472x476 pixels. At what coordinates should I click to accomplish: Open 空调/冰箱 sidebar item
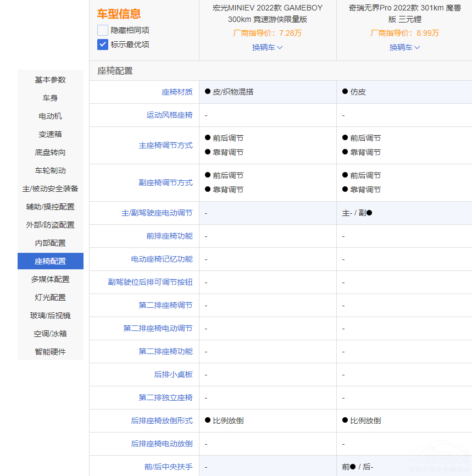click(51, 334)
